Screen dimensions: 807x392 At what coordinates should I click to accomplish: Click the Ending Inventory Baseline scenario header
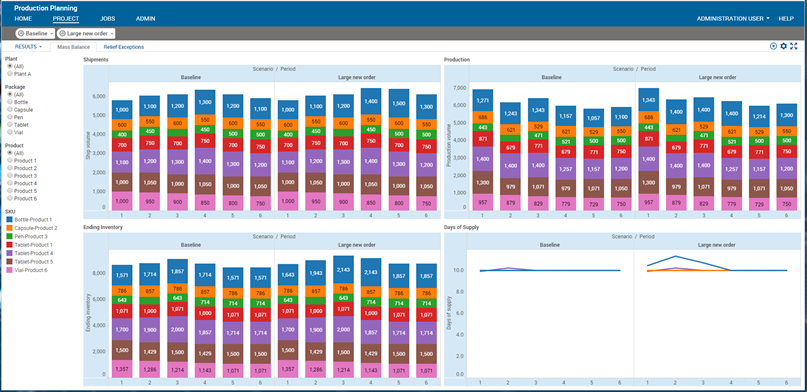(x=190, y=245)
